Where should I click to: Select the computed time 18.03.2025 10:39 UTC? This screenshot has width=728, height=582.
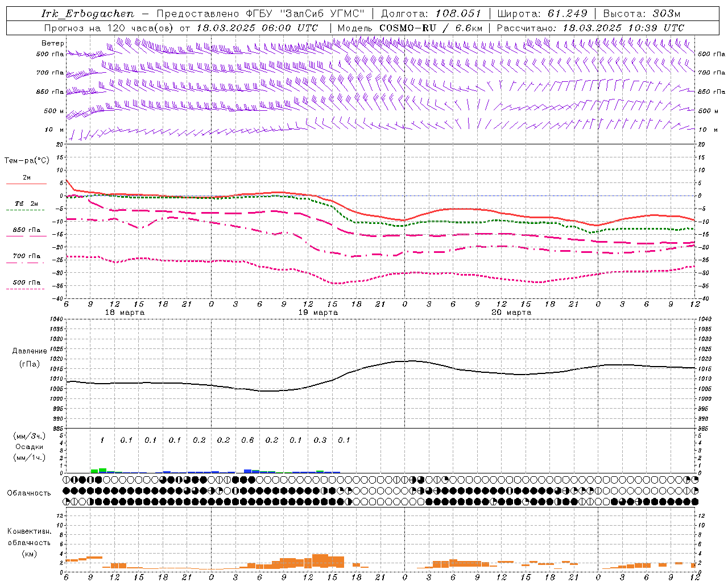click(623, 28)
